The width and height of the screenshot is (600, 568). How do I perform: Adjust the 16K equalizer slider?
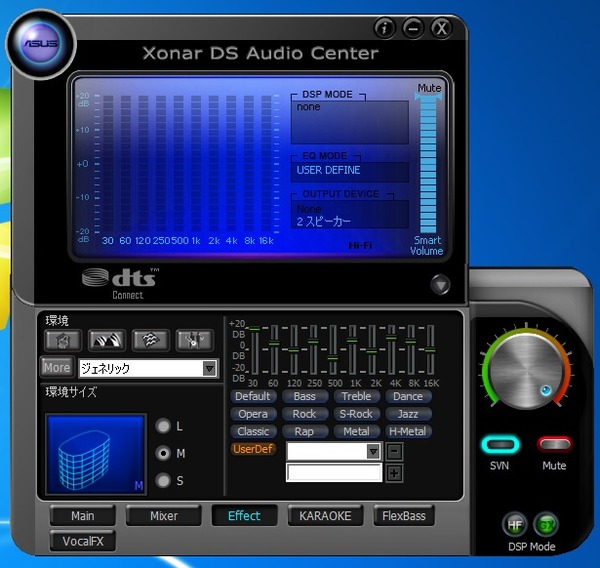430,349
